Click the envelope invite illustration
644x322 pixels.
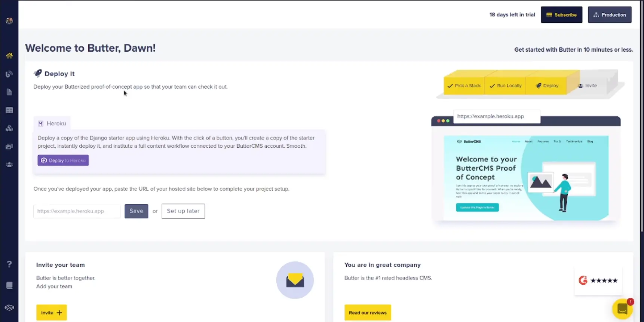coord(295,280)
